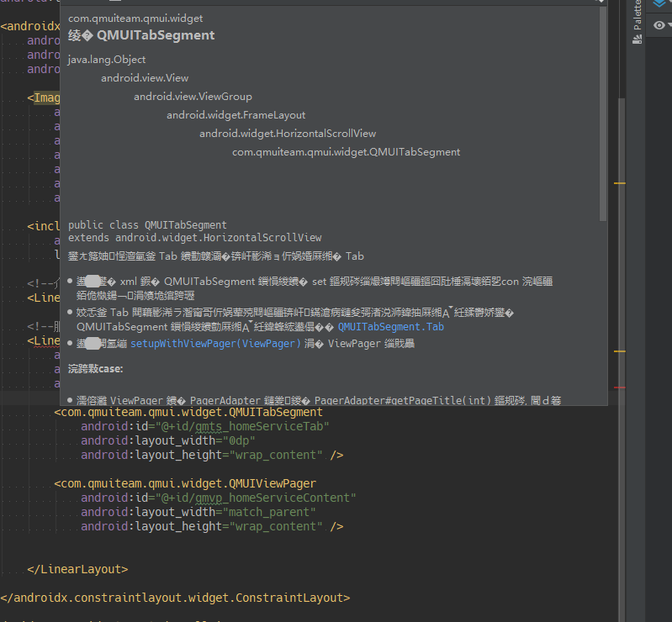Place the cursor on the QMUITabSegment XML tag
The width and height of the screenshot is (672, 622).
click(x=188, y=412)
